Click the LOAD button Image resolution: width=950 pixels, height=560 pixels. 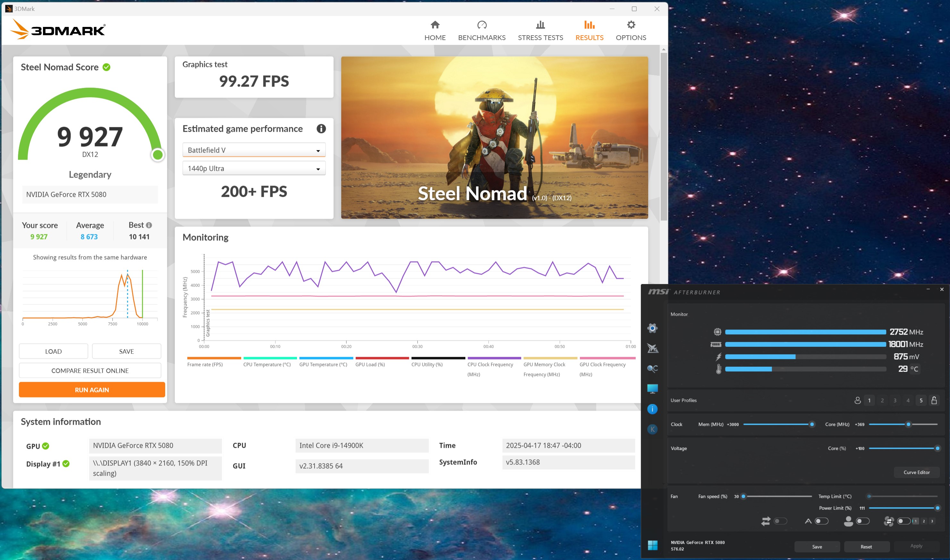[53, 351]
